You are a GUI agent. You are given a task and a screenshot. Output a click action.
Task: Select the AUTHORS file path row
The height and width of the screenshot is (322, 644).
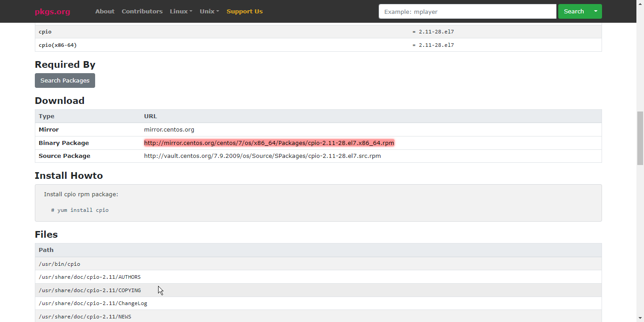[x=89, y=277]
